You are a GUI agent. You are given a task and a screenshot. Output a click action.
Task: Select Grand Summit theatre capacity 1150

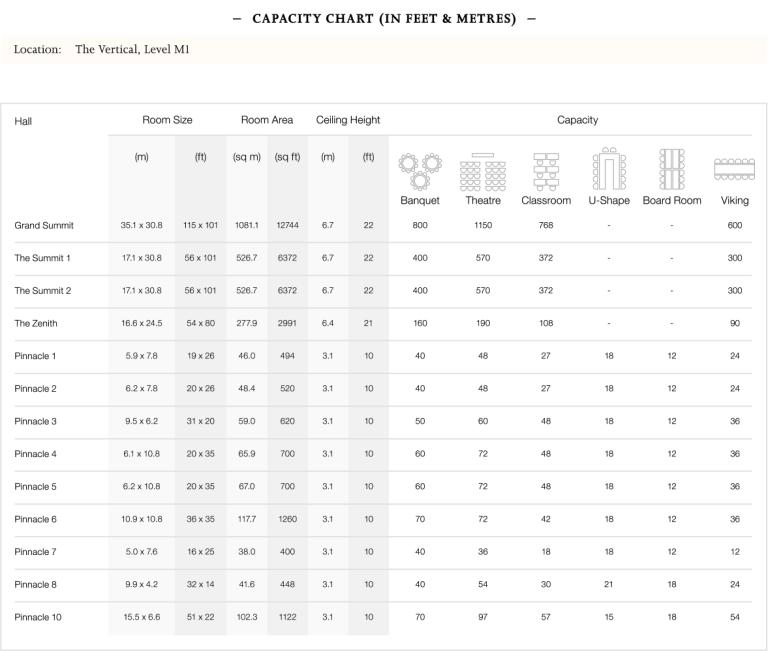[x=483, y=225]
